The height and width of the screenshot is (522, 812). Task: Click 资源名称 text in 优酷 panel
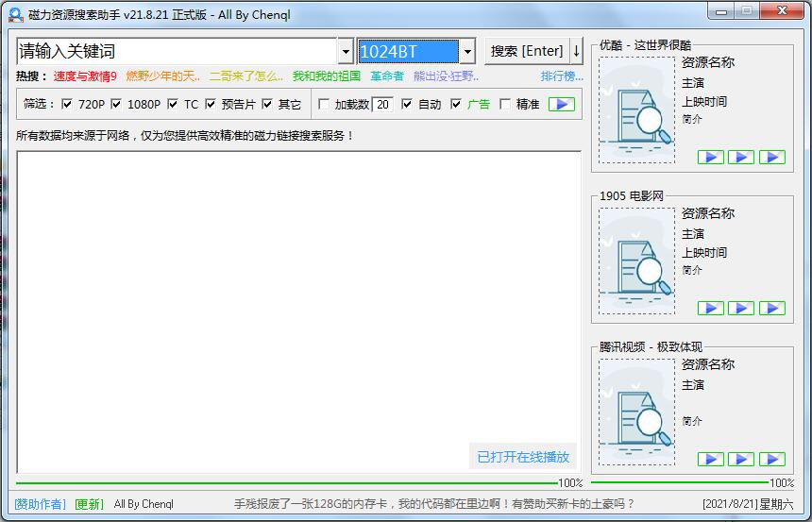(x=708, y=62)
